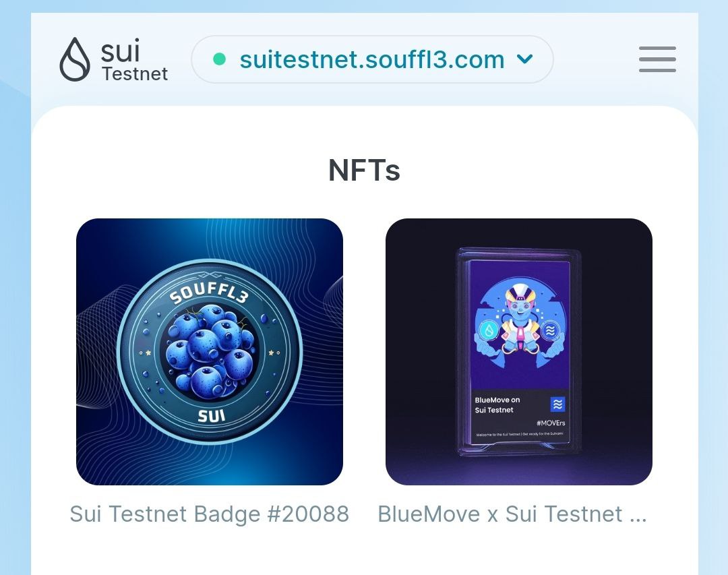Click the robot character on the BlueMove card
Viewport: 728px width, 575px height.
tap(519, 320)
